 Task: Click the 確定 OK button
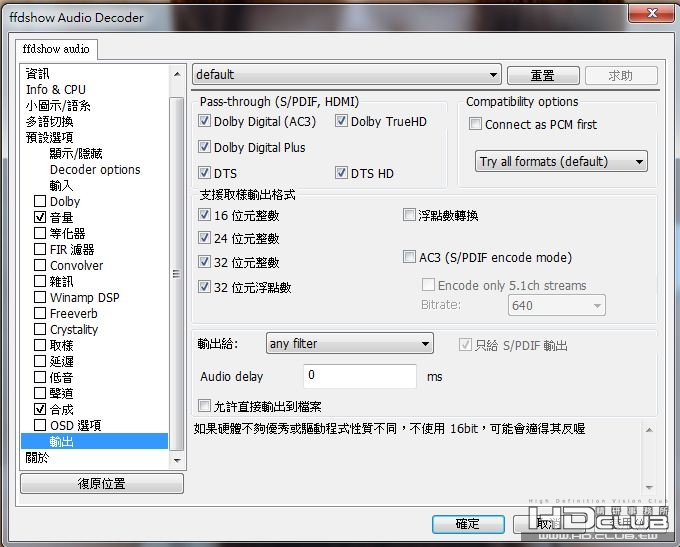(x=468, y=524)
